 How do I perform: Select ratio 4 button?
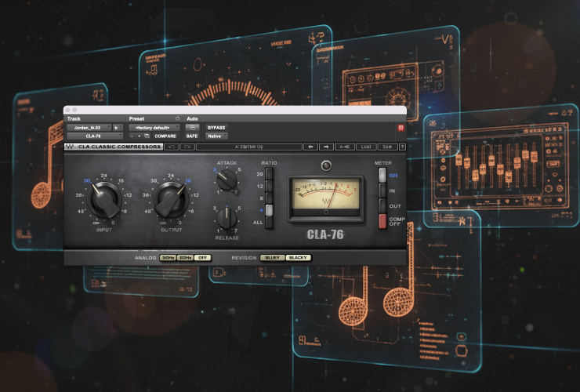269,210
